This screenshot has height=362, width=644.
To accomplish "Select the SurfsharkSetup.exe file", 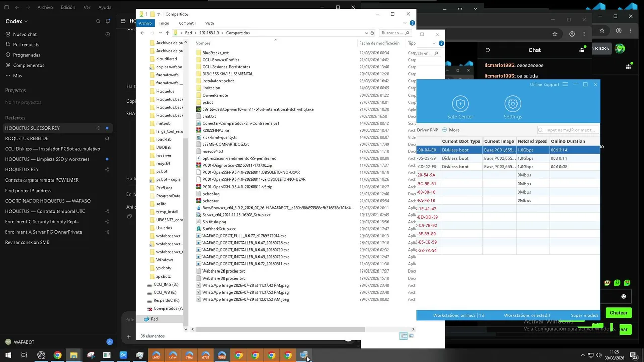I will coord(219,229).
